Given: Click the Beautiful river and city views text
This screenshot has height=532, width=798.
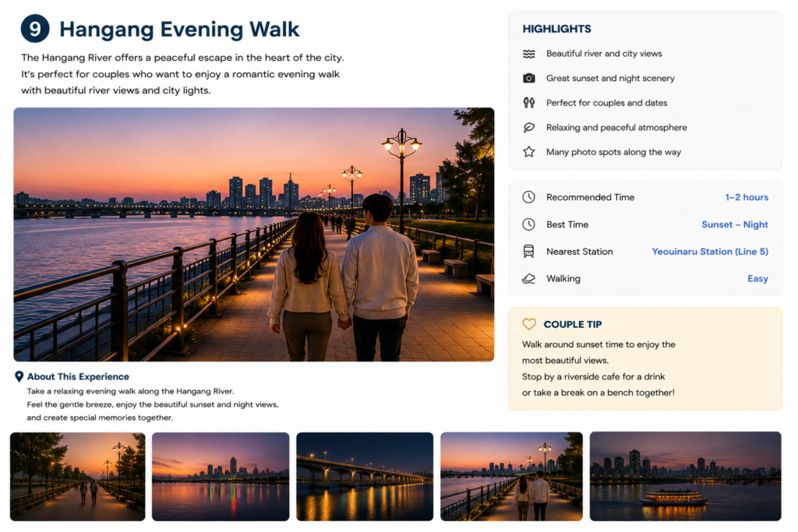Looking at the screenshot, I should 604,54.
